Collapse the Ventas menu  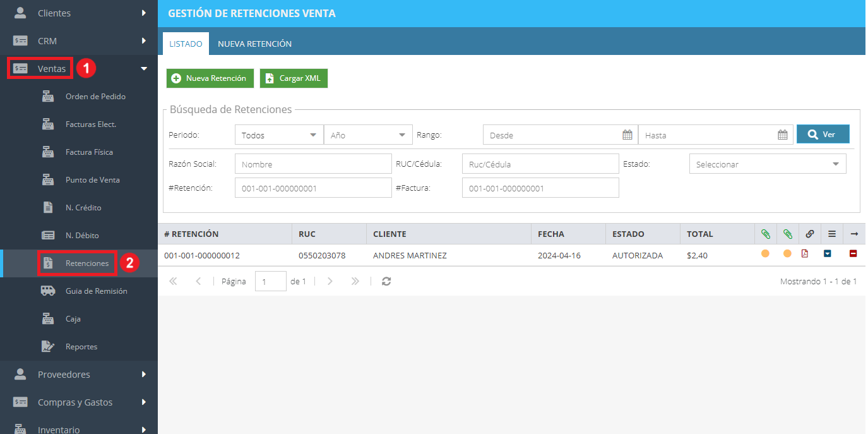click(143, 68)
